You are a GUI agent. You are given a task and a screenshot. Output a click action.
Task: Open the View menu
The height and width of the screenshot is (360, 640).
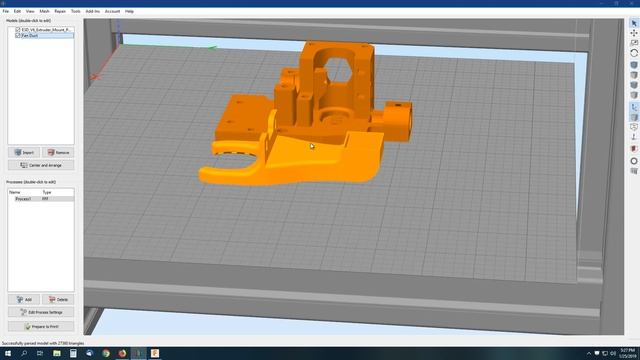click(x=30, y=11)
